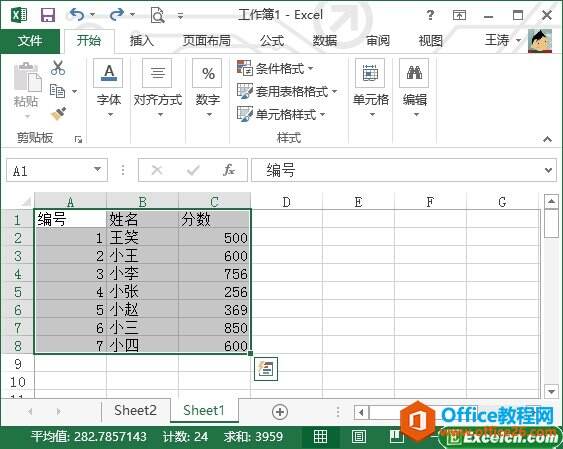
Task: Open the 编辑 editing group
Action: [x=415, y=89]
